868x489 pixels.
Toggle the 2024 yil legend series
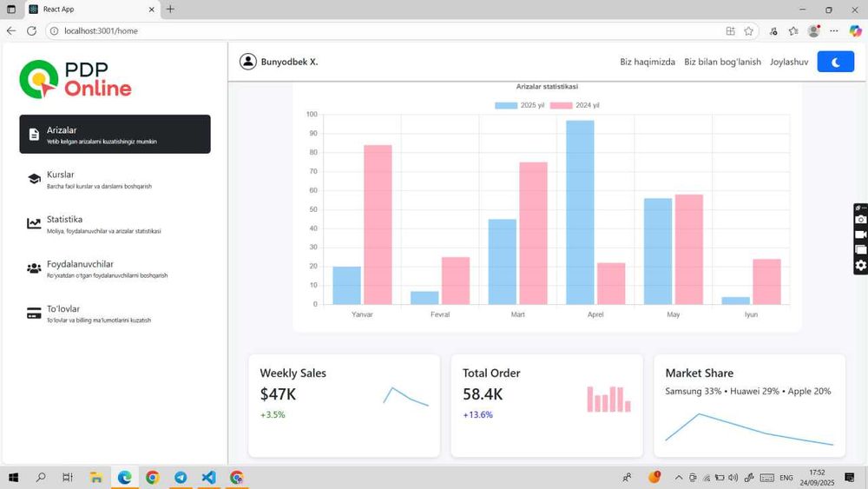[575, 105]
